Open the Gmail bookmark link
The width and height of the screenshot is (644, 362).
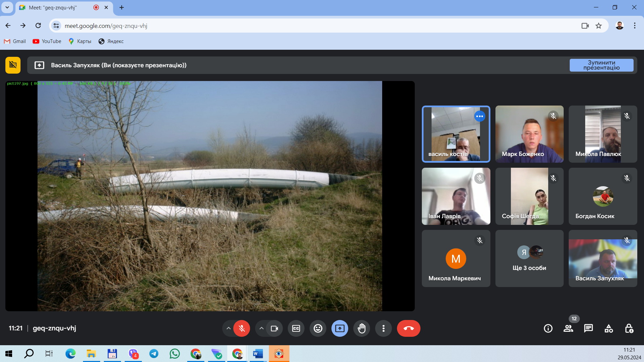point(15,41)
